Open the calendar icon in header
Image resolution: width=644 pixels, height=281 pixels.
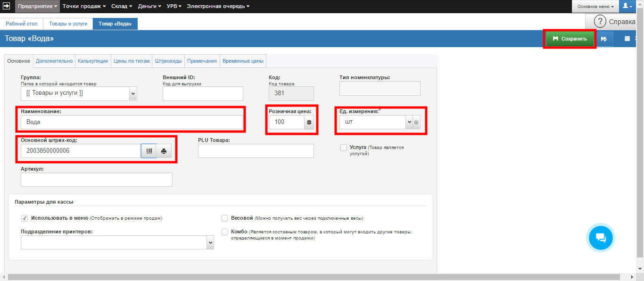627,39
